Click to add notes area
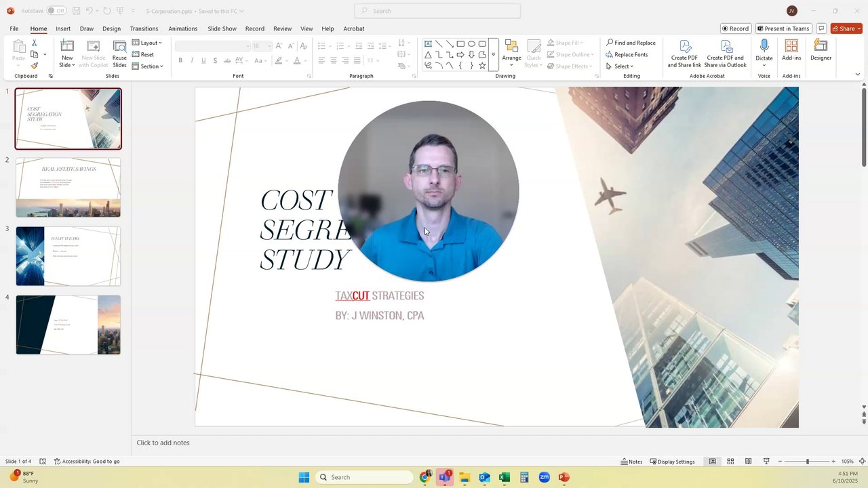 [x=163, y=443]
